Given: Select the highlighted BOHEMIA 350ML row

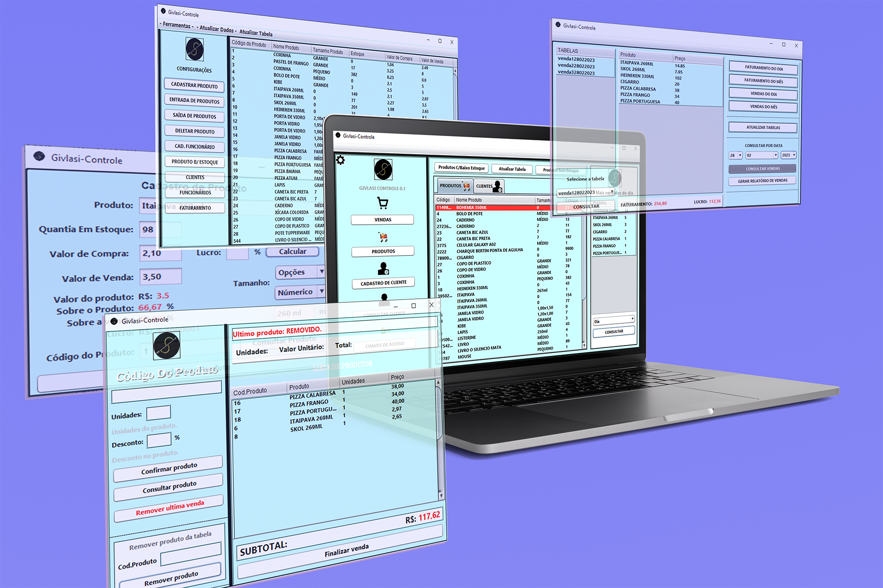Looking at the screenshot, I should point(508,208).
